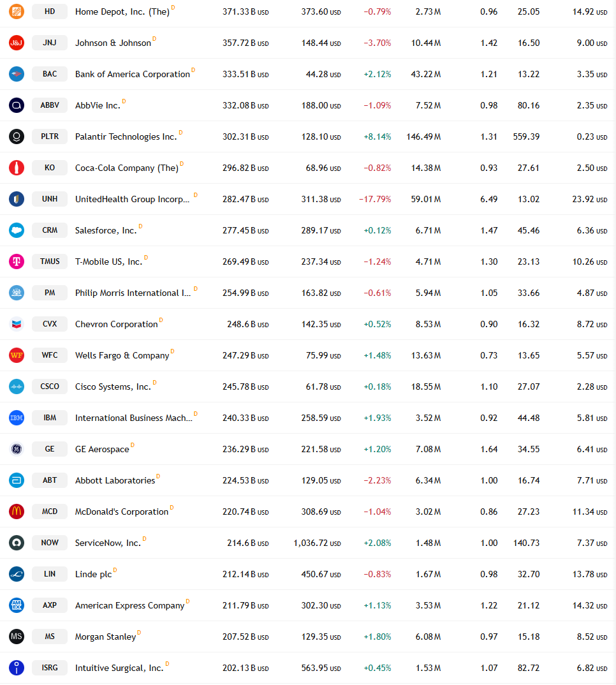Open the CRM ticker badge
The width and height of the screenshot is (616, 685).
50,230
